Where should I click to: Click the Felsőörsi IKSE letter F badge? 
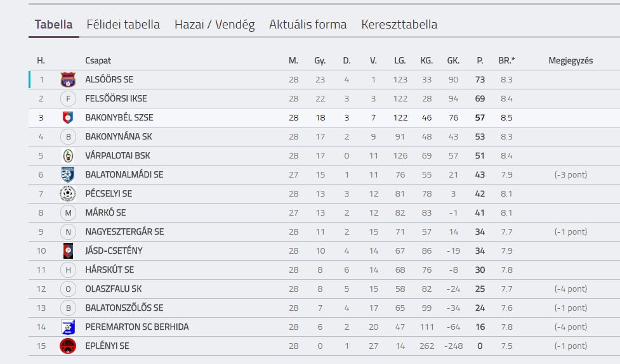[68, 98]
